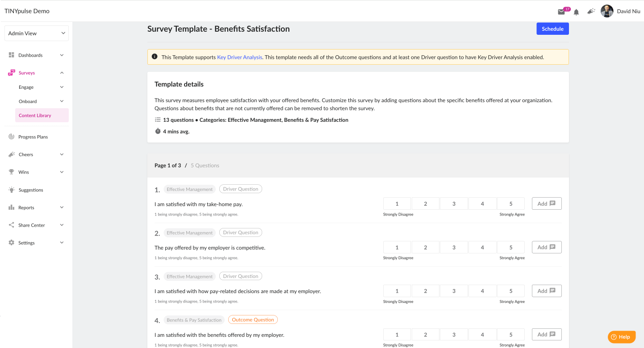Expand the Settings menu chevron
644x348 pixels.
[x=62, y=243]
